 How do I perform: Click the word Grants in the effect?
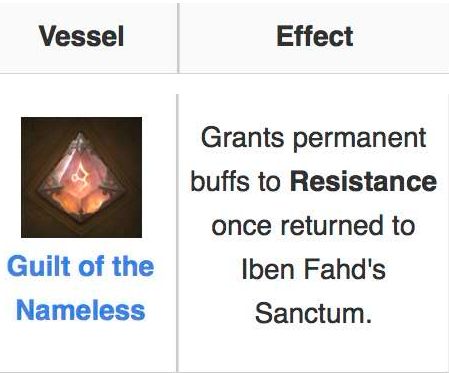click(x=242, y=137)
